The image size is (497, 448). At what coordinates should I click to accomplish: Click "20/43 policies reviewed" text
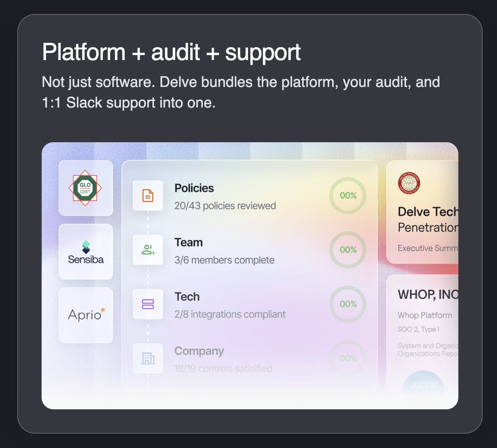225,206
